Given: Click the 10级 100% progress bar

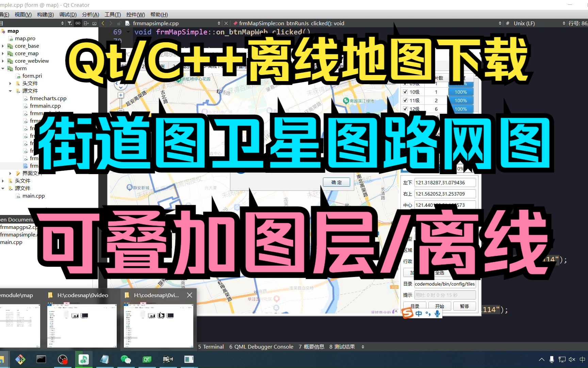Looking at the screenshot, I should [x=461, y=92].
